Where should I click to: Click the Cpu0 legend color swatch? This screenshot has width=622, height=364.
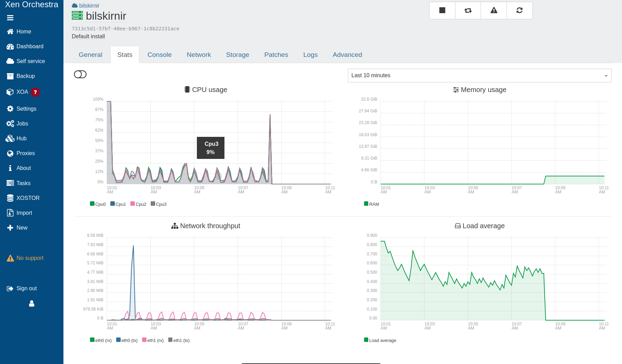point(92,204)
